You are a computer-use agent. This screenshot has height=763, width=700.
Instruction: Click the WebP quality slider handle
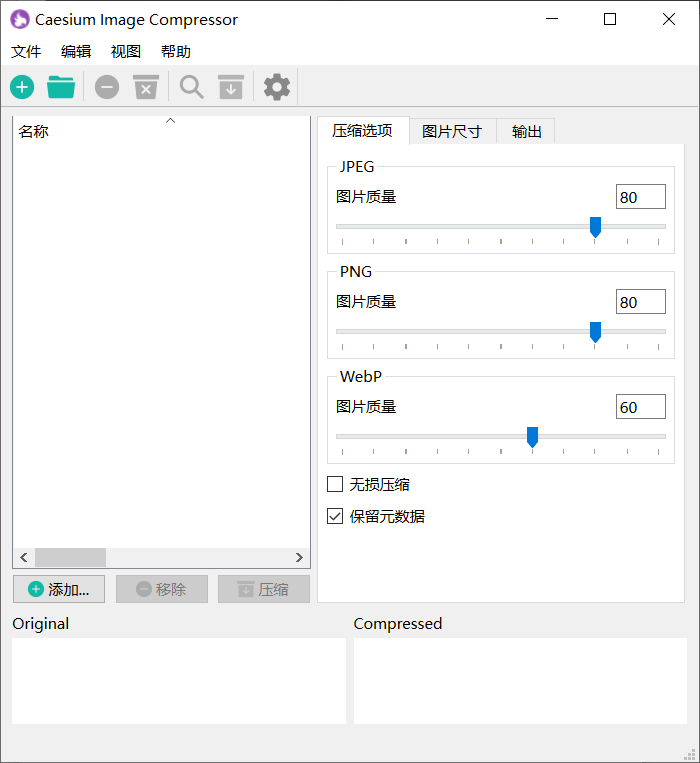pos(532,437)
